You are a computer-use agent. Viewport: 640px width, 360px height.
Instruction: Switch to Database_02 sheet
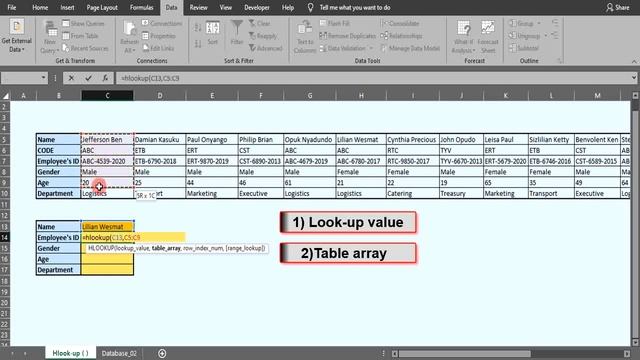pyautogui.click(x=119, y=353)
